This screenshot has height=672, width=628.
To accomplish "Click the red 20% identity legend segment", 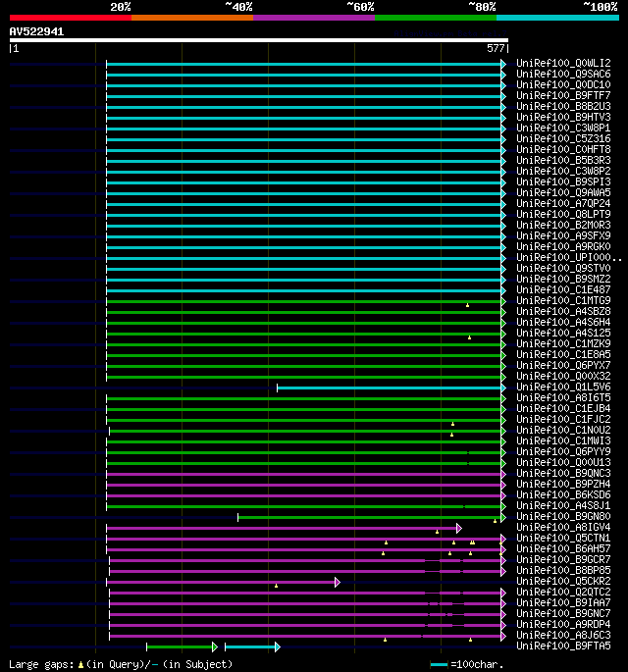I will pyautogui.click(x=71, y=18).
